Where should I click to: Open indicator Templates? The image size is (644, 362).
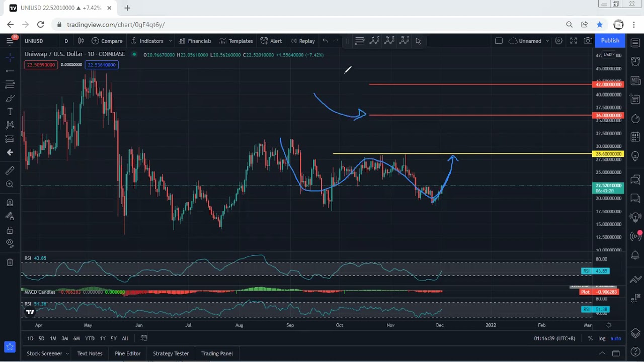(236, 41)
